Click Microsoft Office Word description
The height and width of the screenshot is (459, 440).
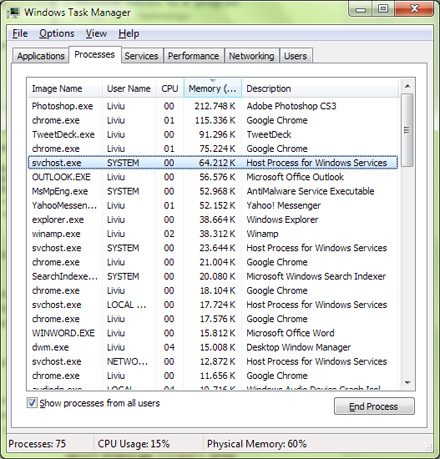point(290,333)
